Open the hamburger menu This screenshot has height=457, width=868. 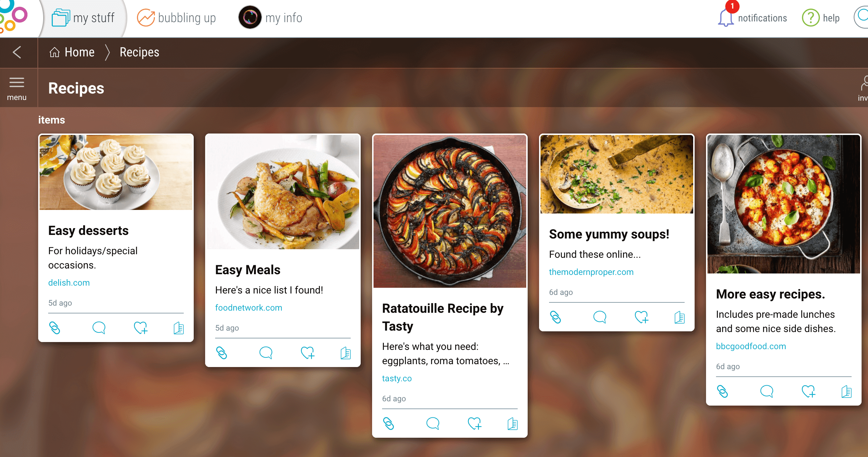[17, 88]
